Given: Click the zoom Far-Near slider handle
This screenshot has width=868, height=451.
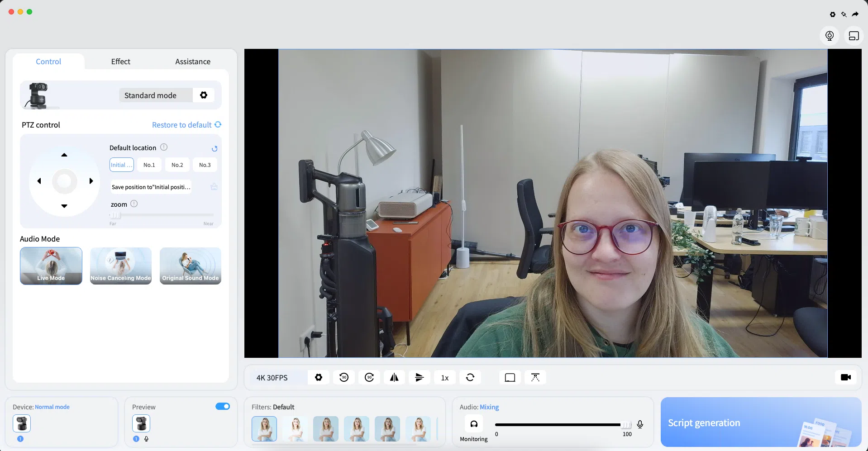Looking at the screenshot, I should point(116,215).
